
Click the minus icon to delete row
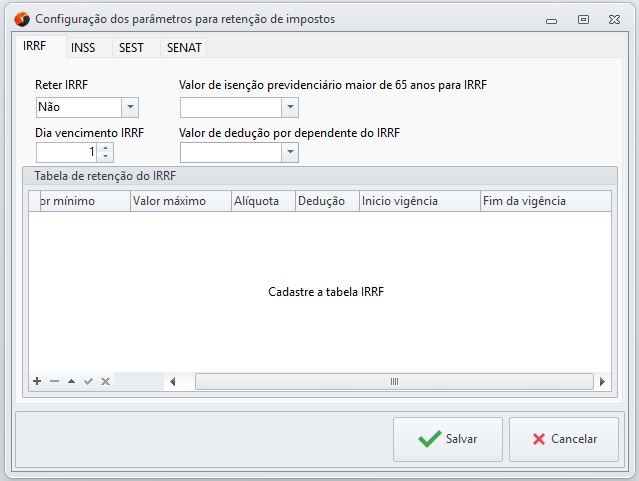54,381
